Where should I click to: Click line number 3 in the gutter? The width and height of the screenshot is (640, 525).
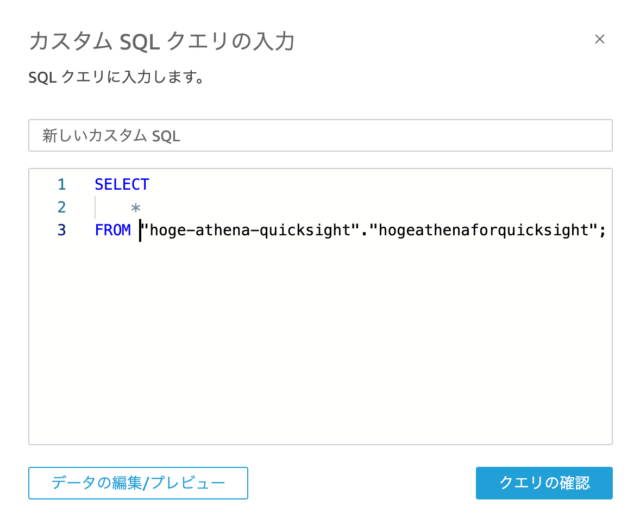(62, 230)
